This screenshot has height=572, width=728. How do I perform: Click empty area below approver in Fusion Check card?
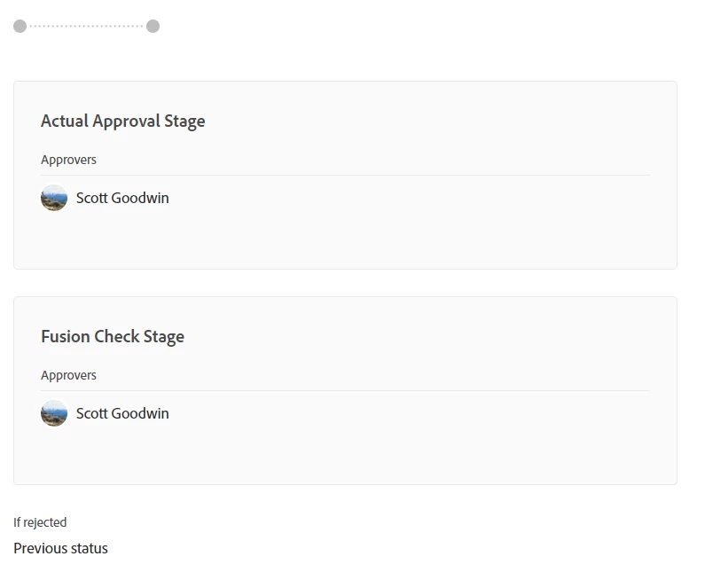coord(345,455)
